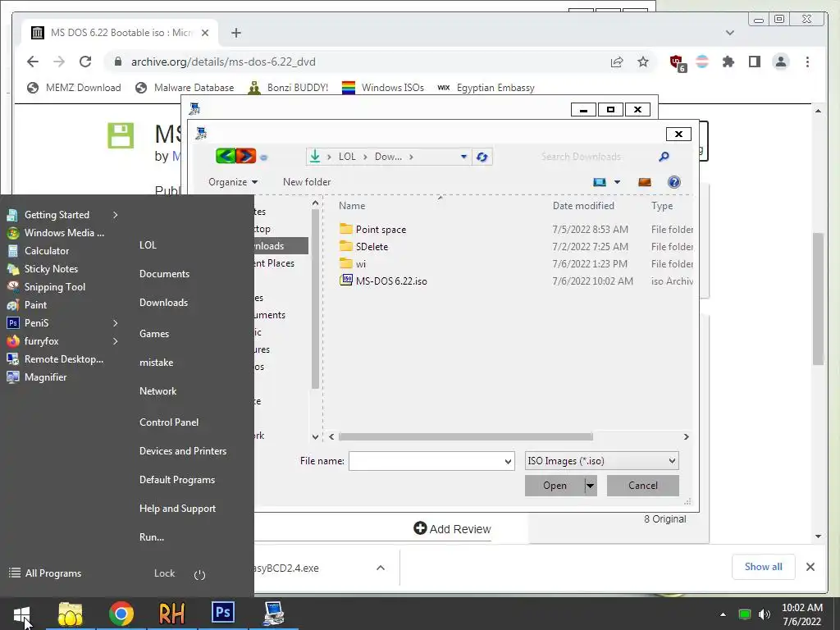The image size is (840, 630).
Task: Click the change view icon in file dialog
Action: coord(600,182)
